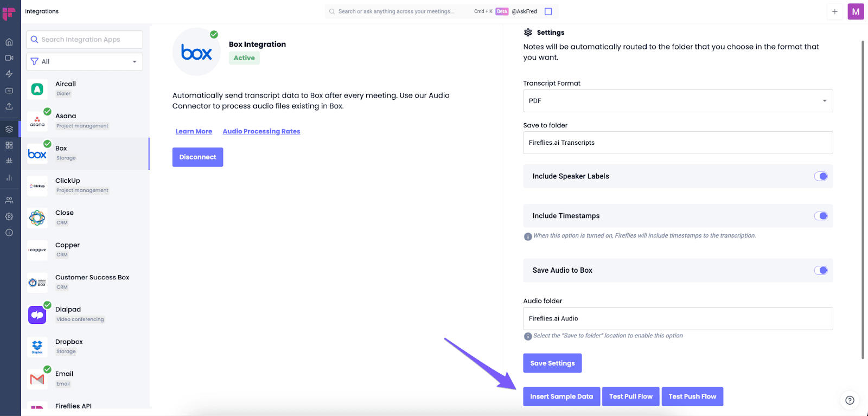The image size is (868, 416).
Task: Click the Email list entry
Action: [85, 379]
